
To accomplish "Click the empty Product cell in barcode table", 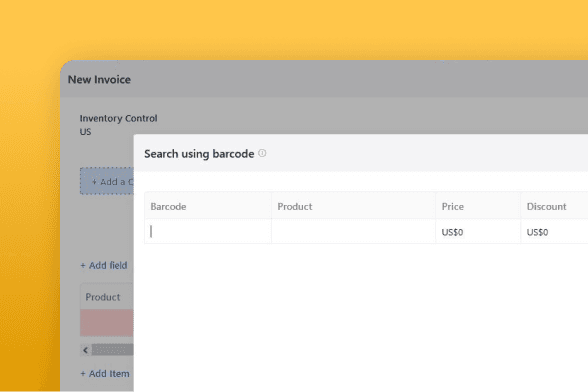I will click(x=353, y=231).
